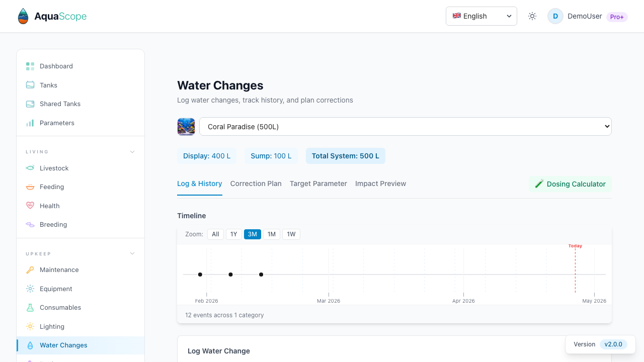Open Maintenance using the wrench icon
Image resolution: width=644 pixels, height=362 pixels.
coord(30,269)
